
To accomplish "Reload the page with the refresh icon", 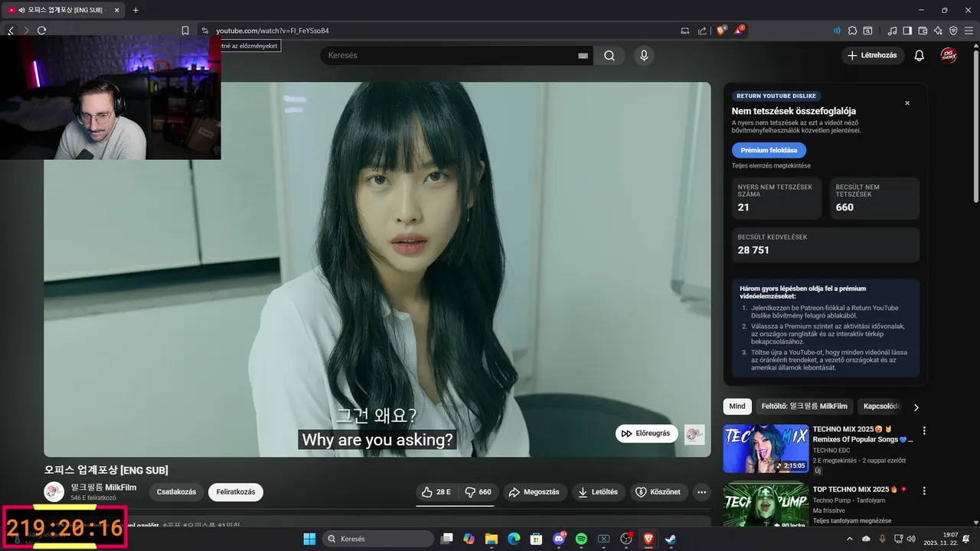I will coord(41,31).
